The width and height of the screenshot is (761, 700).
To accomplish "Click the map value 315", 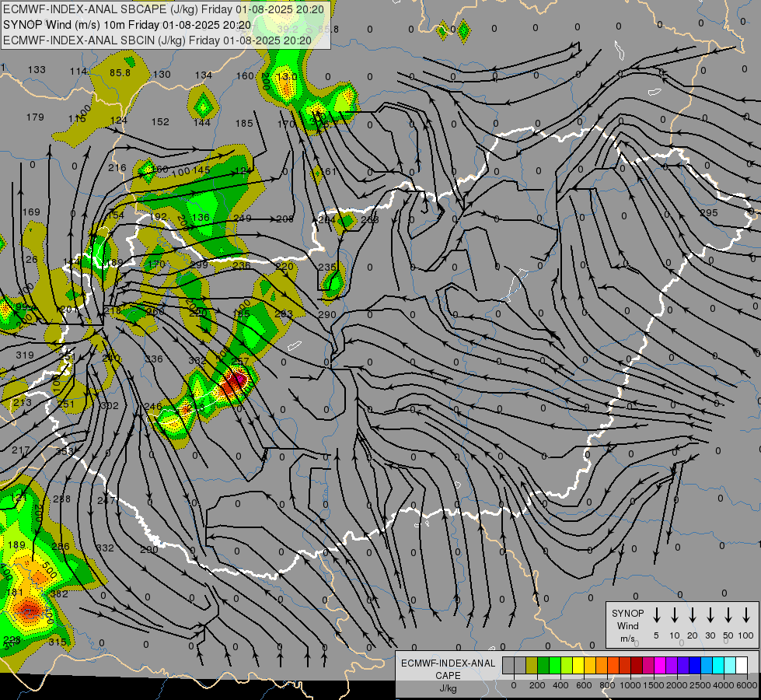I will coord(58,642).
